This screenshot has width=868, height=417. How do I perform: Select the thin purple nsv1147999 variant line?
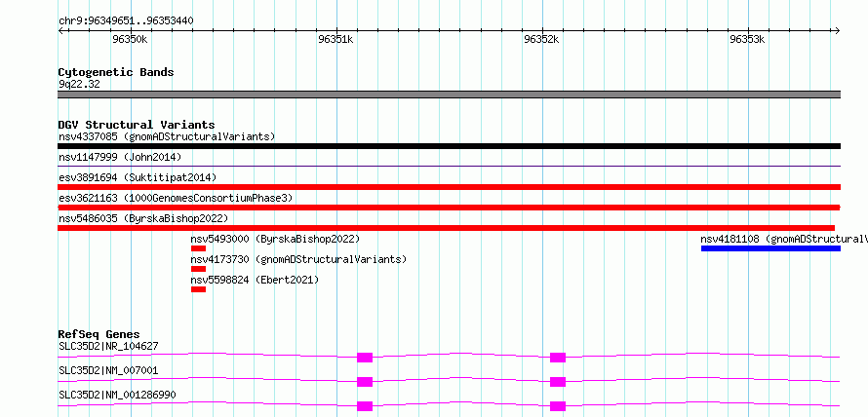(450, 166)
